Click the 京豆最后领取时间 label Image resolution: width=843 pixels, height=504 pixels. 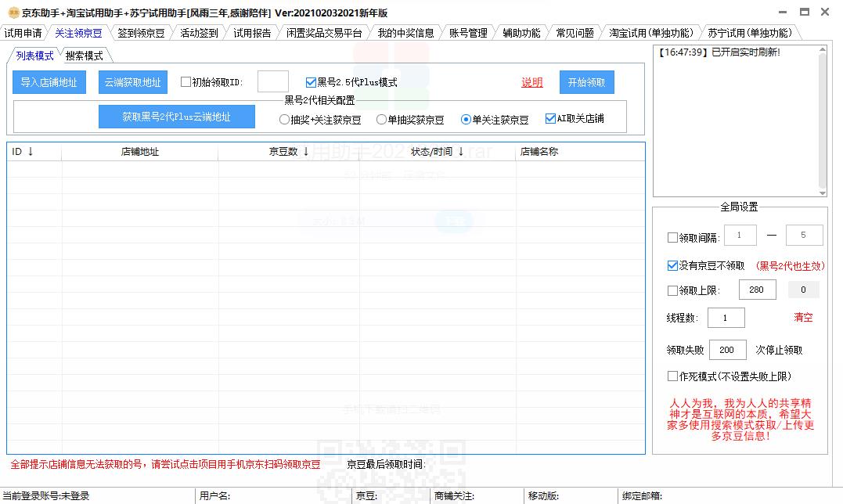pos(386,464)
